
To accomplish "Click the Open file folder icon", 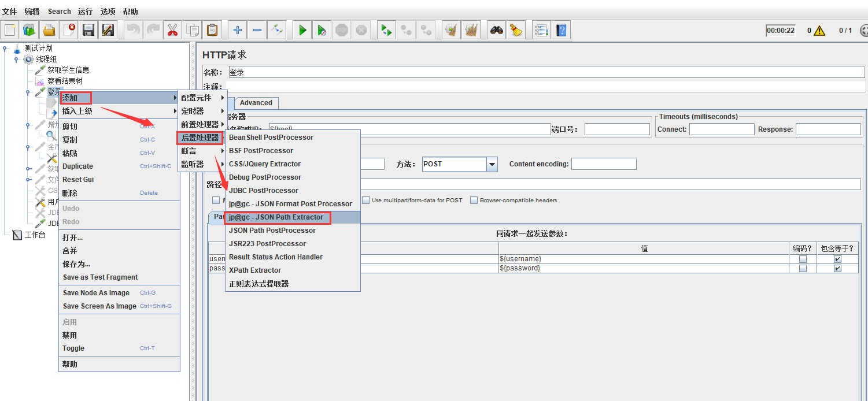I will click(49, 30).
